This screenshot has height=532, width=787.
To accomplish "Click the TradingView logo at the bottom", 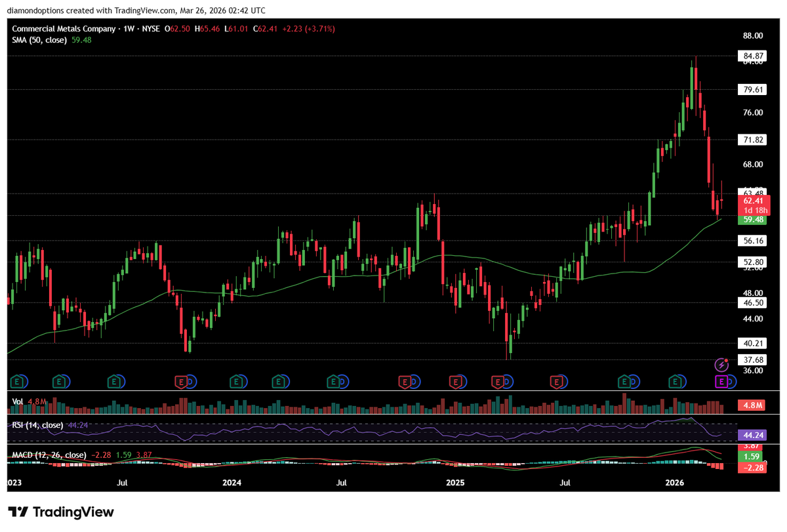I will [x=61, y=512].
